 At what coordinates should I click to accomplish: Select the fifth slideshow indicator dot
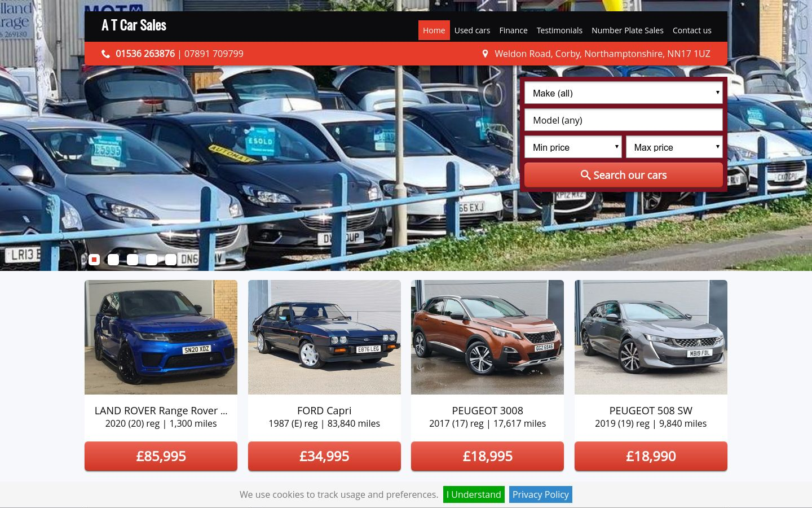(x=171, y=260)
